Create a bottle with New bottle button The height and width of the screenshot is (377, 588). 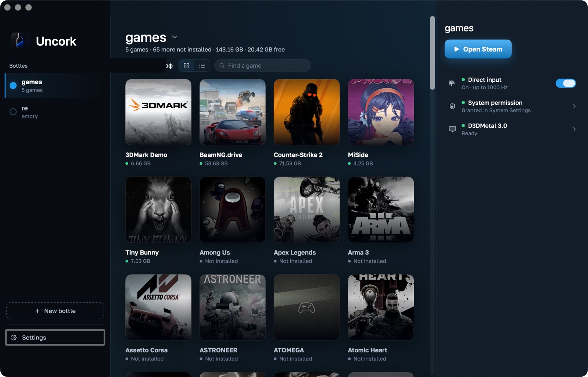pyautogui.click(x=55, y=311)
